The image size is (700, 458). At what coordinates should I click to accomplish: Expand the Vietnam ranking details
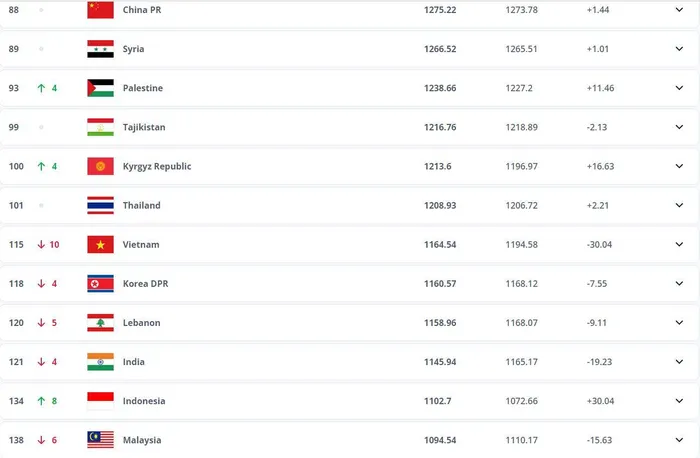(x=680, y=244)
